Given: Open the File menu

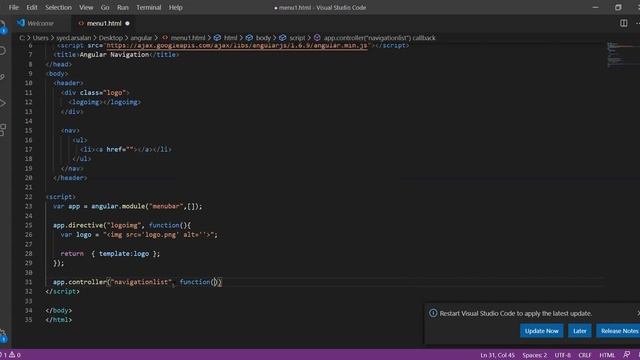Looking at the screenshot, I should click(x=13, y=7).
